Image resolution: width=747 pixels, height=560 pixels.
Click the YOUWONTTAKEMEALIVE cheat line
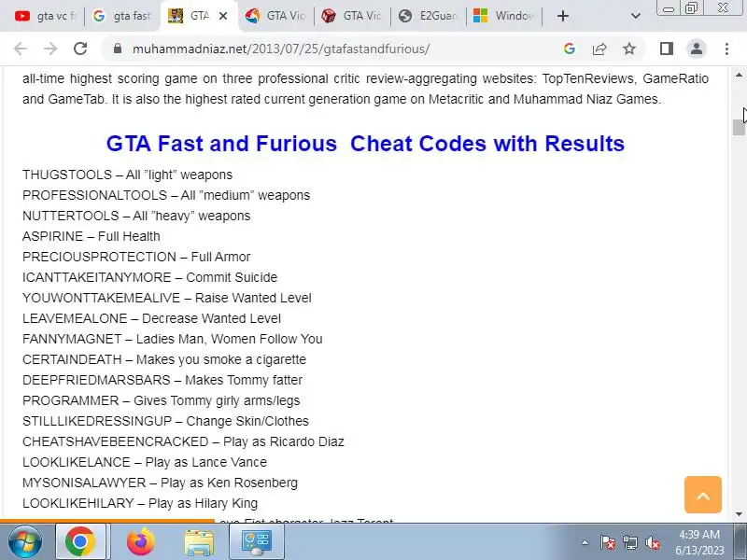[167, 298]
